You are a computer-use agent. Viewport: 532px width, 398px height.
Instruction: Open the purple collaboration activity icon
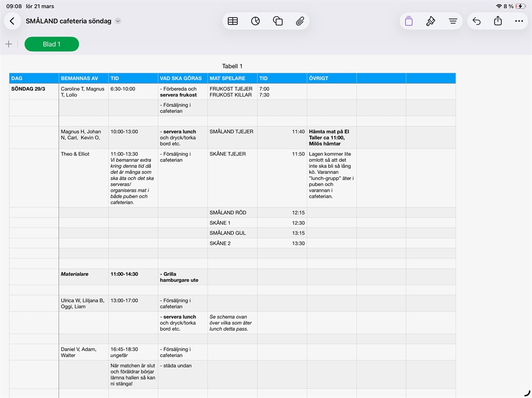click(x=409, y=21)
